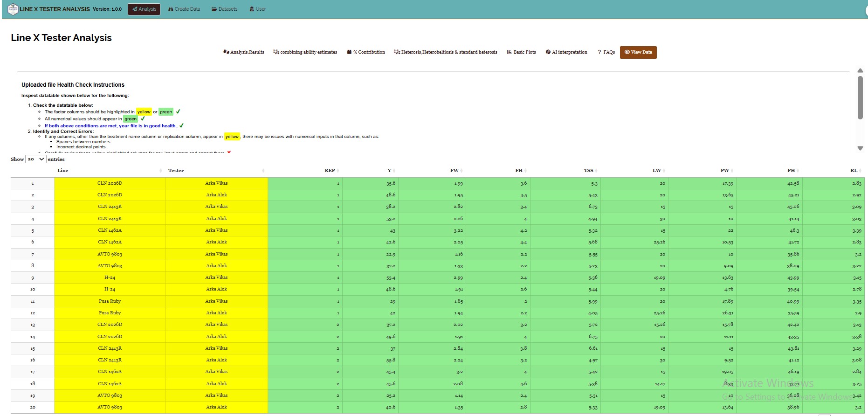This screenshot has height=416, width=868.
Task: Click the person icon beside User
Action: pyautogui.click(x=252, y=9)
